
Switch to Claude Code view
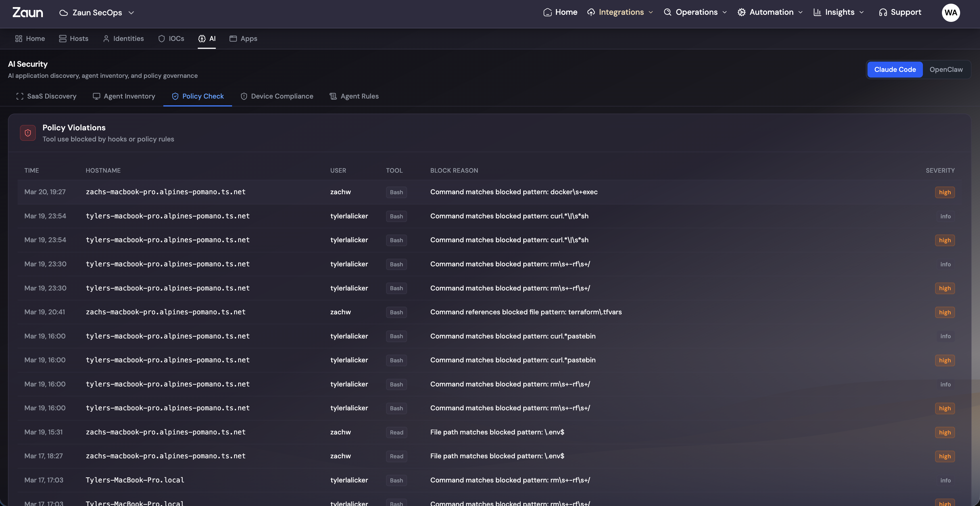click(x=895, y=70)
